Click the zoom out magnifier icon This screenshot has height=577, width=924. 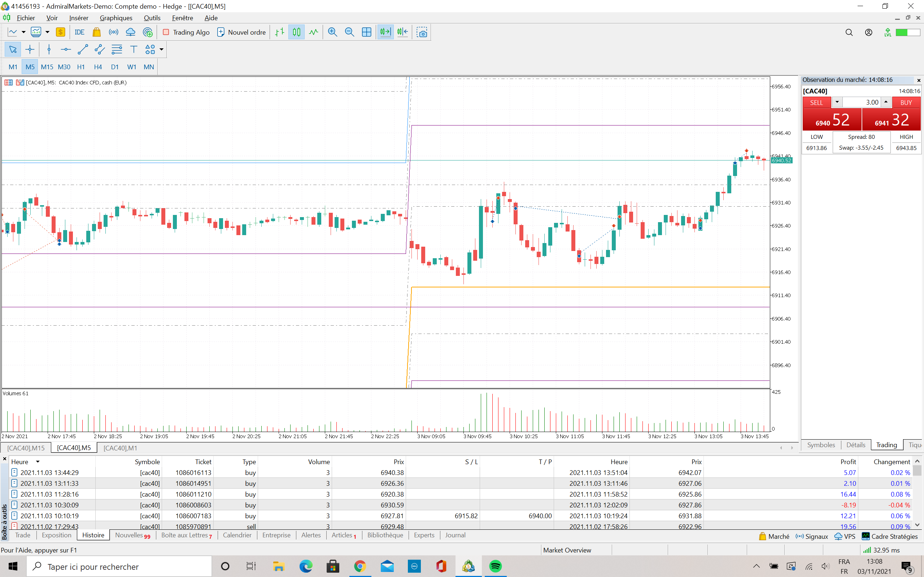pos(349,32)
